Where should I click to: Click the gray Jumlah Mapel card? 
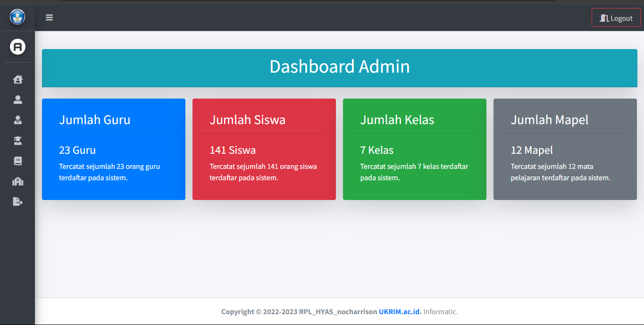pyautogui.click(x=565, y=149)
